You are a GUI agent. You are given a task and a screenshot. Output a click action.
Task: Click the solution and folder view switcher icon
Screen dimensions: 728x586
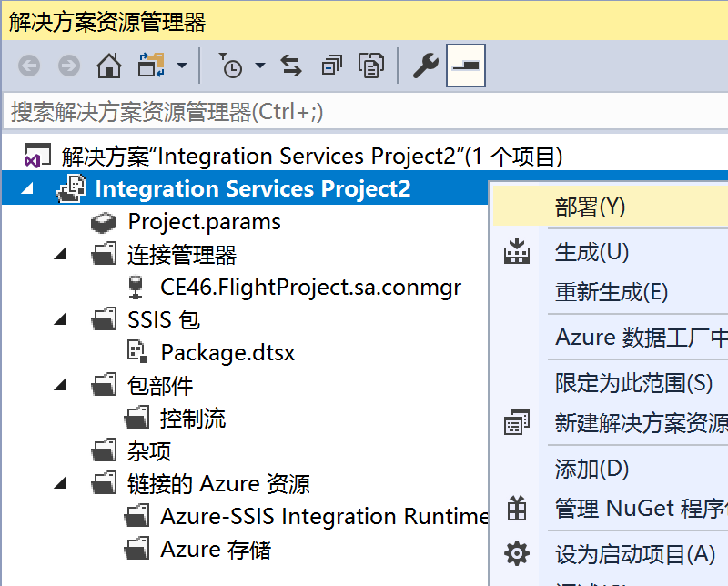point(150,66)
